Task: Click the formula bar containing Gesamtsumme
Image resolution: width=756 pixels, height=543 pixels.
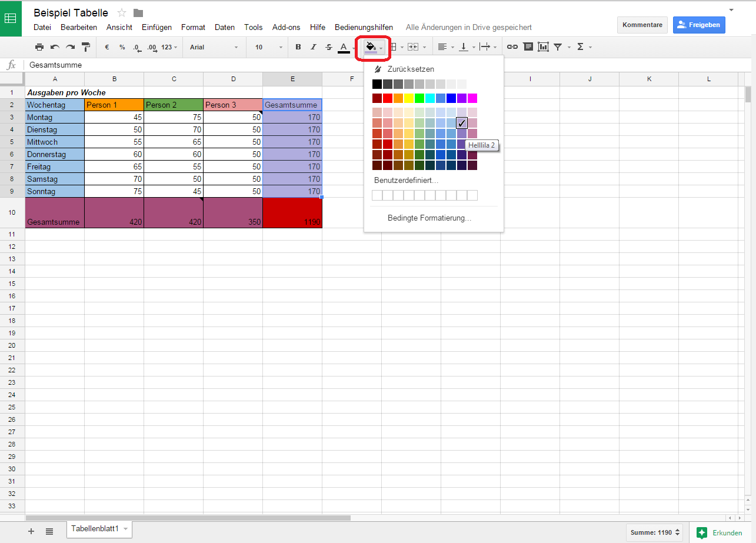Action: [353, 65]
